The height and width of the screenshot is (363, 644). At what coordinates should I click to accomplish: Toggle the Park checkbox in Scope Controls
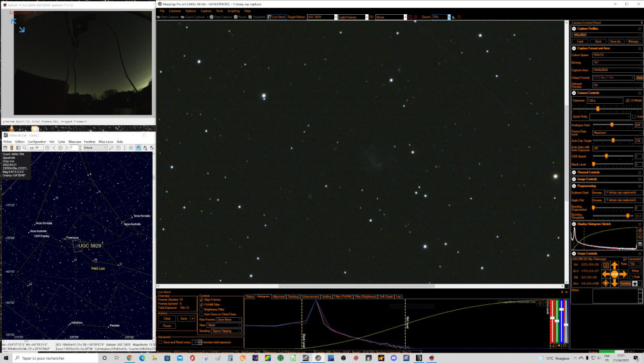631,277
